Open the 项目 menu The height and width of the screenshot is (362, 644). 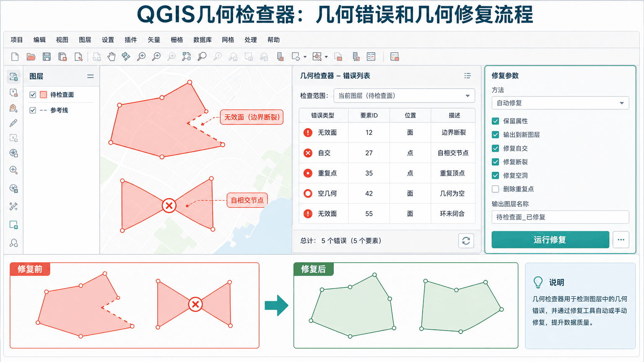pos(17,40)
